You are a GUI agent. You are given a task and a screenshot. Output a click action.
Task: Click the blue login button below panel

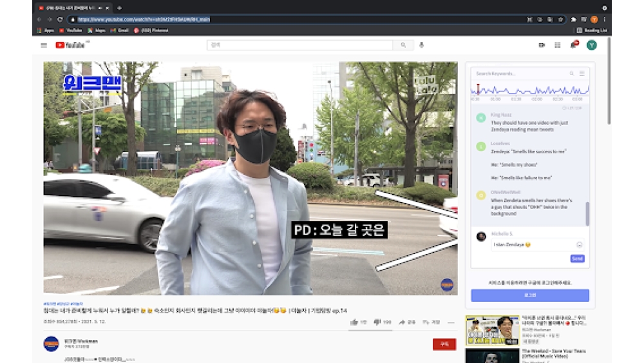530,295
